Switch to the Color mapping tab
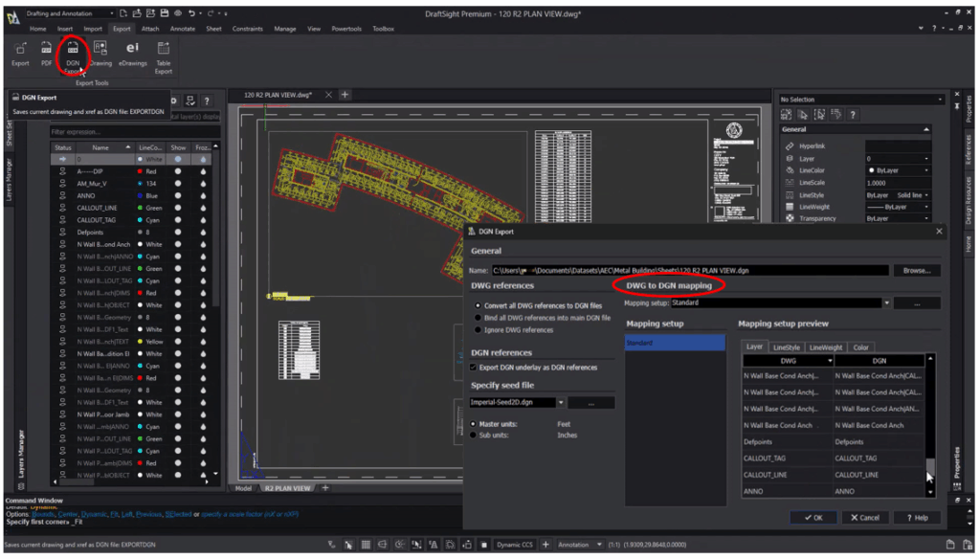The image size is (980, 559). click(860, 347)
